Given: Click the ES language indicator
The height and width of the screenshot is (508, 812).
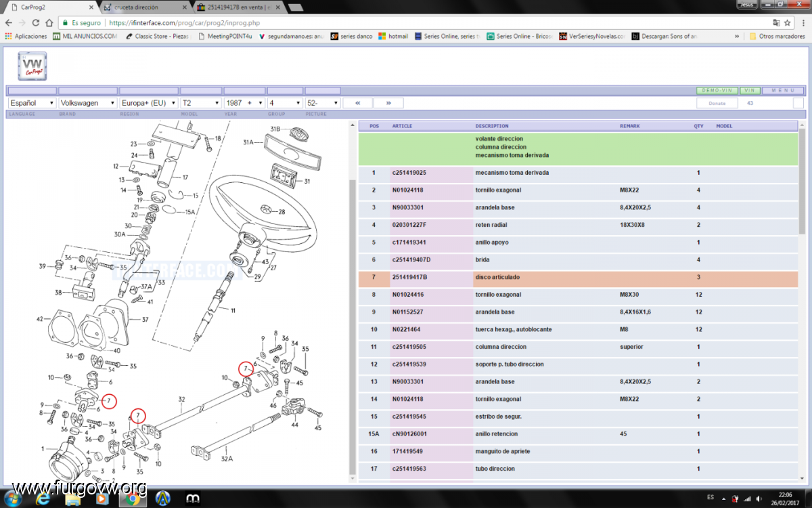Looking at the screenshot, I should coord(710,497).
